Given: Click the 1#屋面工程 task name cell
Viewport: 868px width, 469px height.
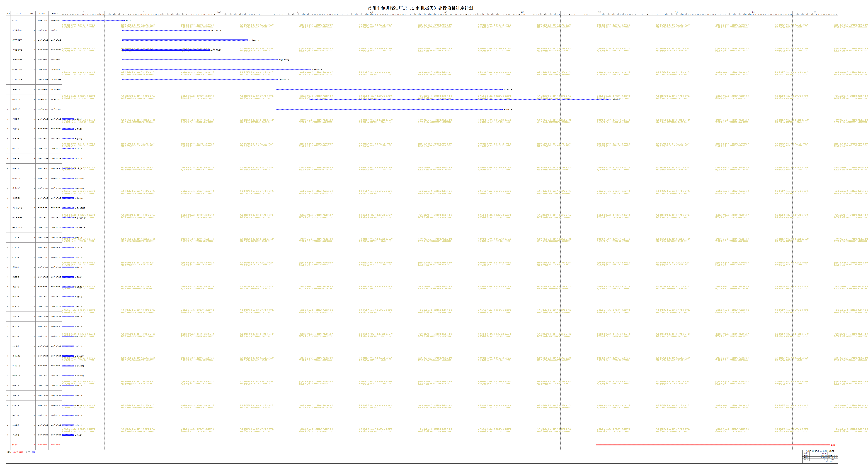Looking at the screenshot, I should 19,267.
